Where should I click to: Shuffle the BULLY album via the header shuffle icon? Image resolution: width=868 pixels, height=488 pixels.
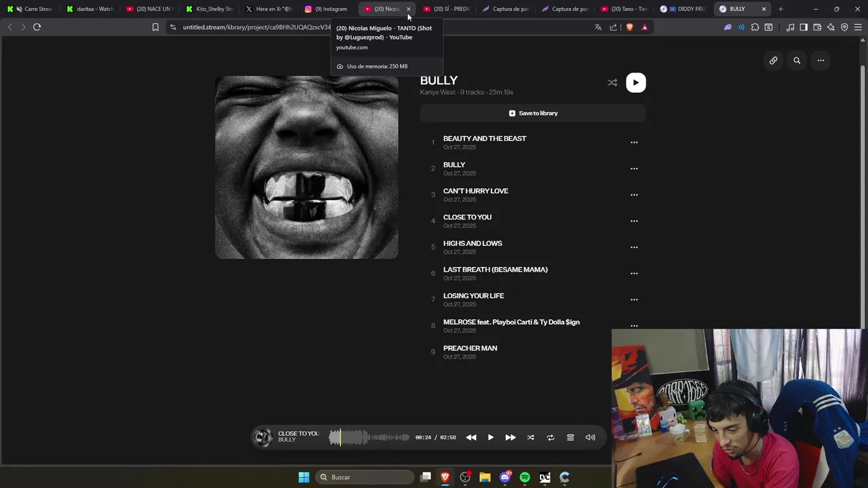point(612,83)
